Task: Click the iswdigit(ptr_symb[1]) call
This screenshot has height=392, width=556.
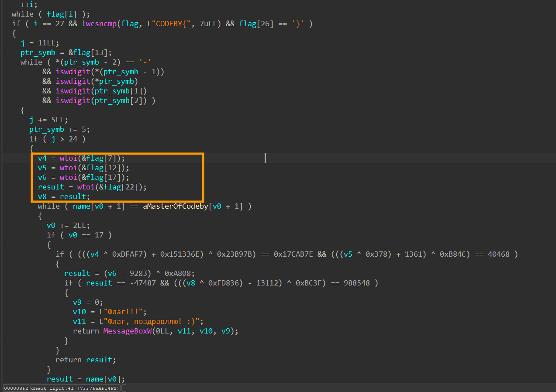Action: pos(101,91)
